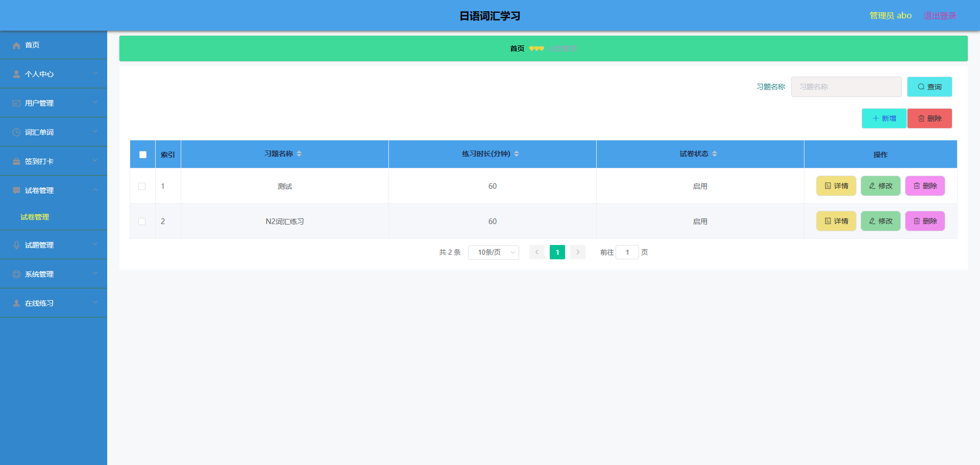This screenshot has width=980, height=465.
Task: Open 个人中心 sidebar menu item
Action: point(54,75)
